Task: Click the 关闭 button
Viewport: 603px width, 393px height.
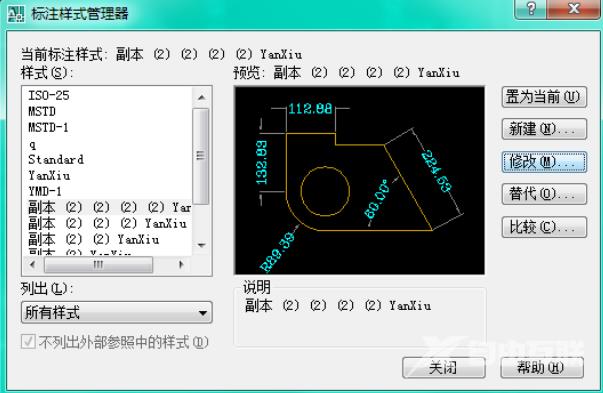Action: tap(443, 368)
